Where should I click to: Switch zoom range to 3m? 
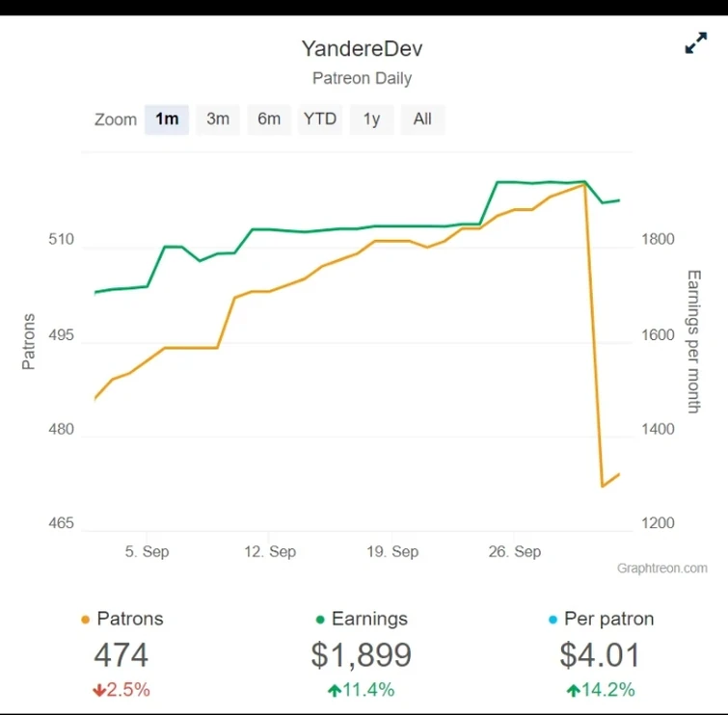point(218,119)
